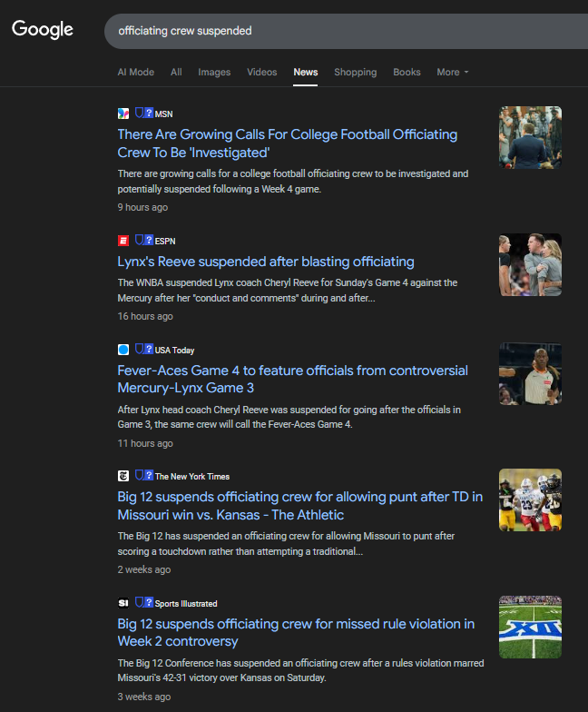This screenshot has width=588, height=712.
Task: Switch to the Images tab
Action: click(214, 73)
